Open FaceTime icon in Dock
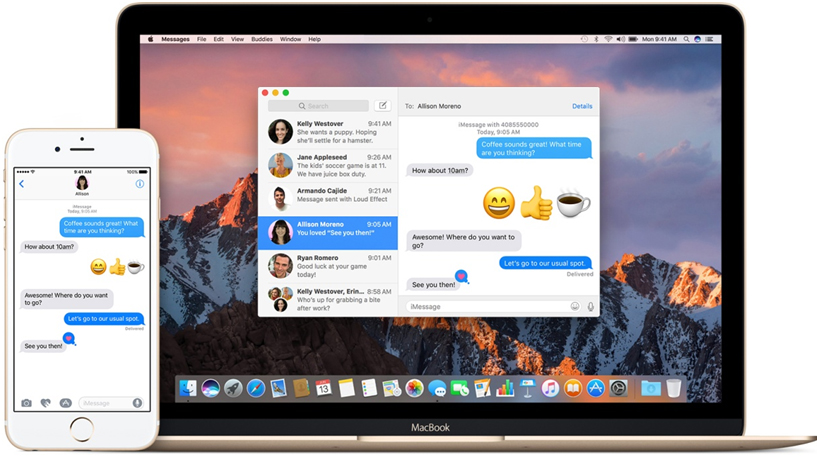Viewport: 819px width, 457px height. (x=460, y=388)
